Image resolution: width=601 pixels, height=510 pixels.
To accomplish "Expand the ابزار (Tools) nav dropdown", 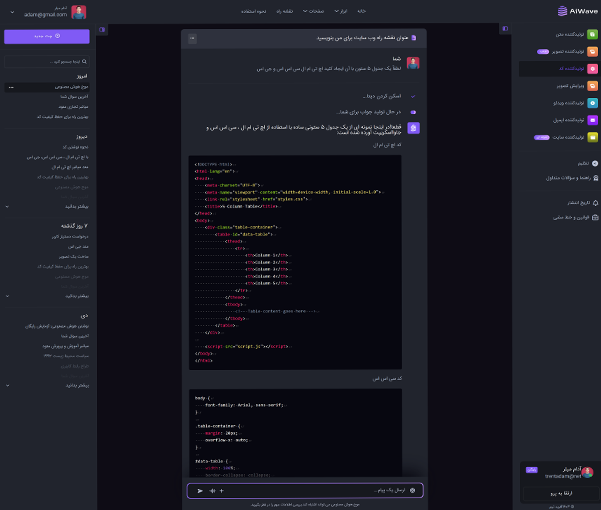I will coord(341,11).
